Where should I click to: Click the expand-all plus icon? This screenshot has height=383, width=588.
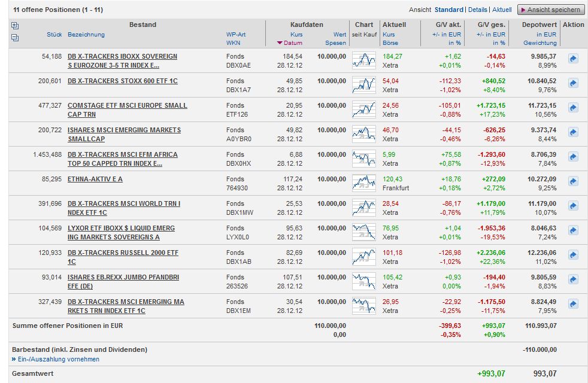(x=15, y=26)
